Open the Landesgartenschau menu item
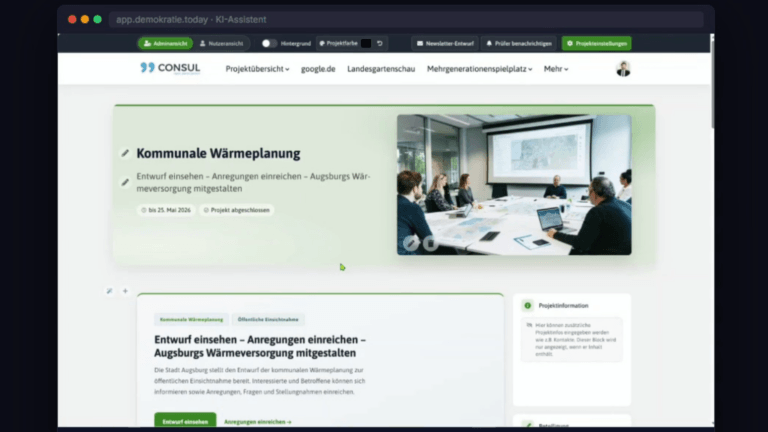 tap(381, 69)
